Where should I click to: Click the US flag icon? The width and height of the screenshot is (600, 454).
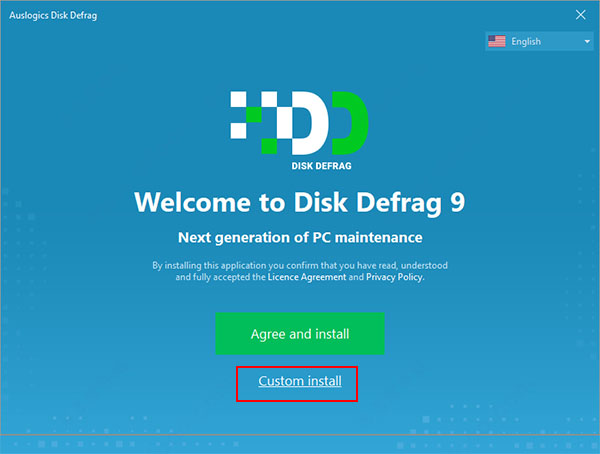click(x=497, y=41)
